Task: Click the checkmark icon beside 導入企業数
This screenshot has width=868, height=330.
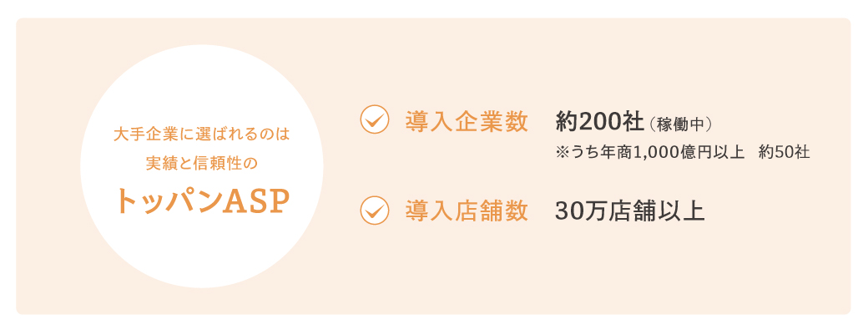Action: [375, 119]
